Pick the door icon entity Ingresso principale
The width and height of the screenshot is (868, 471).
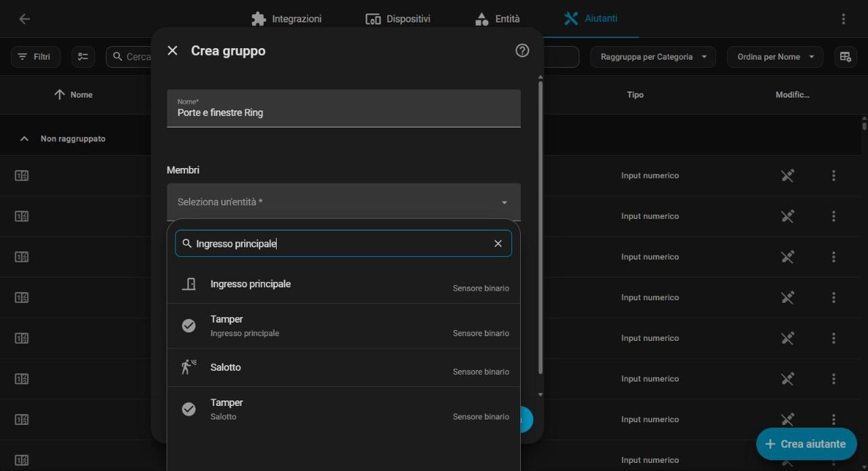coord(344,284)
